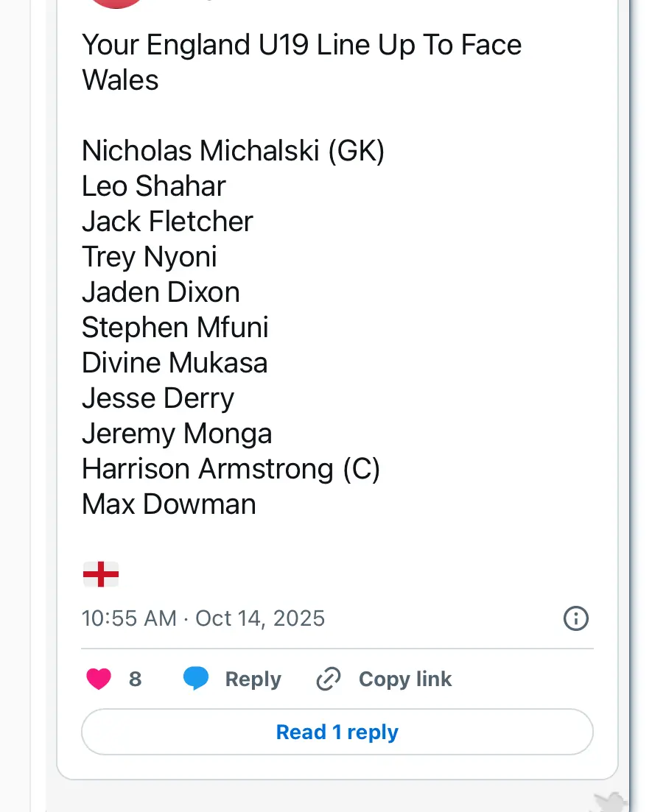Viewport: 652px width, 812px height.
Task: Click the chain link icon
Action: tap(328, 679)
